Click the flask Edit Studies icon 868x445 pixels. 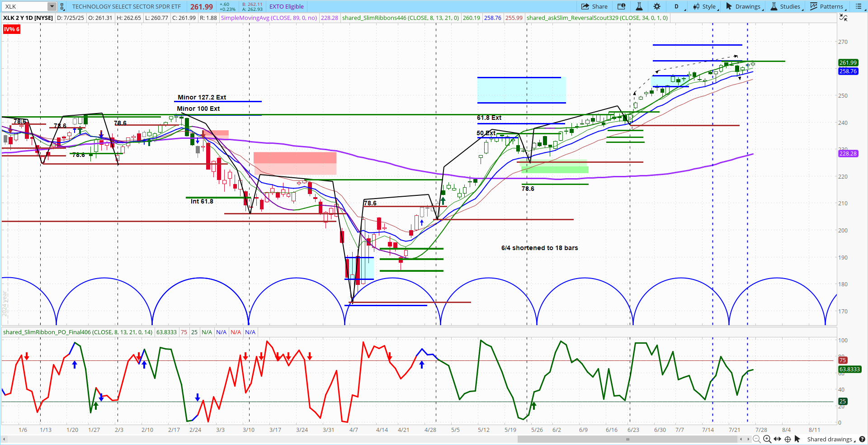point(639,6)
